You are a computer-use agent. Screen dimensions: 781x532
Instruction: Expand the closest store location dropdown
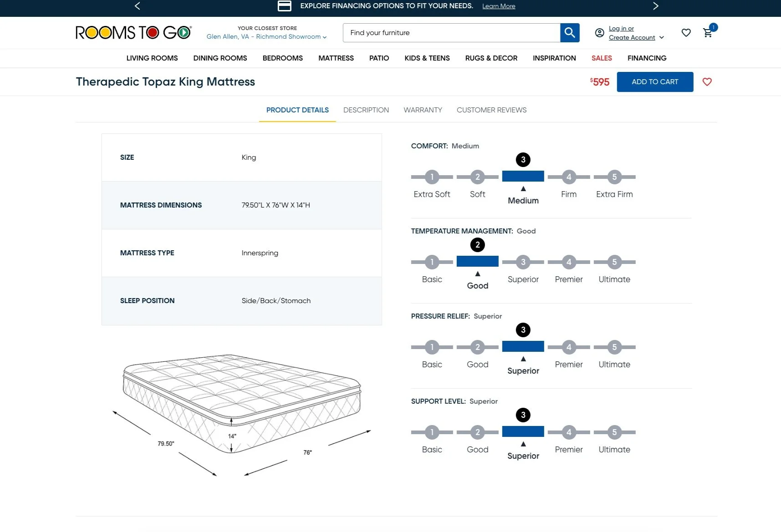click(266, 37)
